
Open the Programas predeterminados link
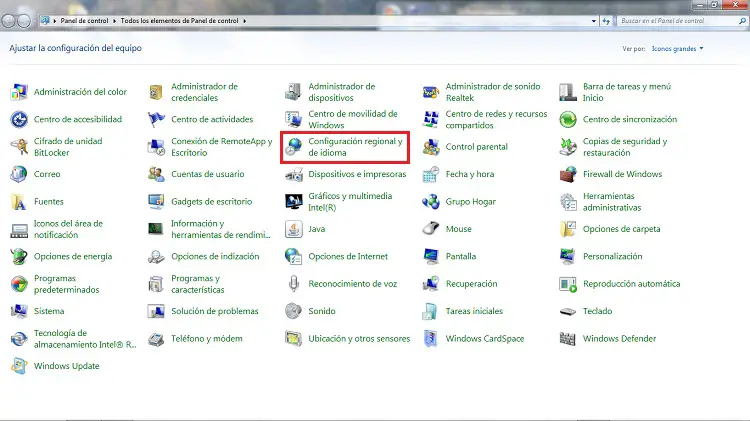point(66,284)
